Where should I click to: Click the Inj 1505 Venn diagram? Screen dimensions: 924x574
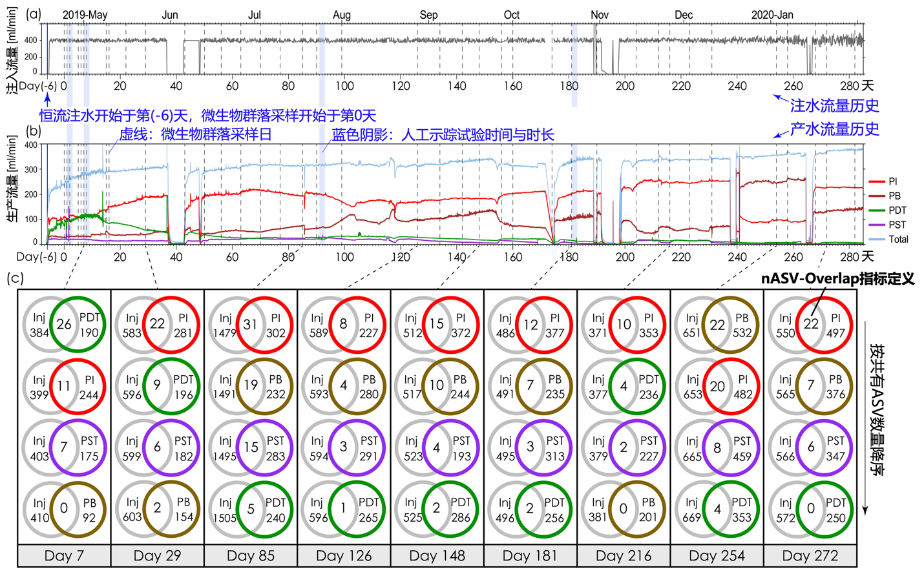point(250,509)
